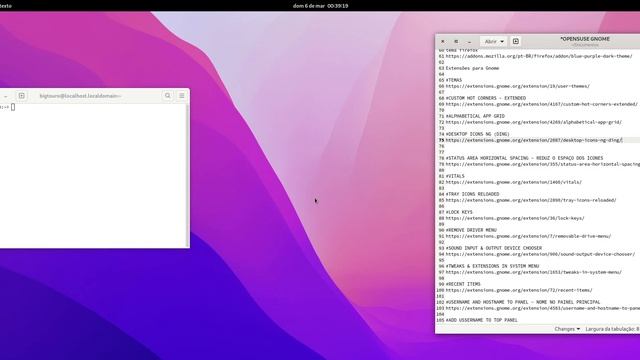Image resolution: width=640 pixels, height=360 pixels.
Task: Click the custom-hot-corners-extended URL line
Action: [542, 104]
